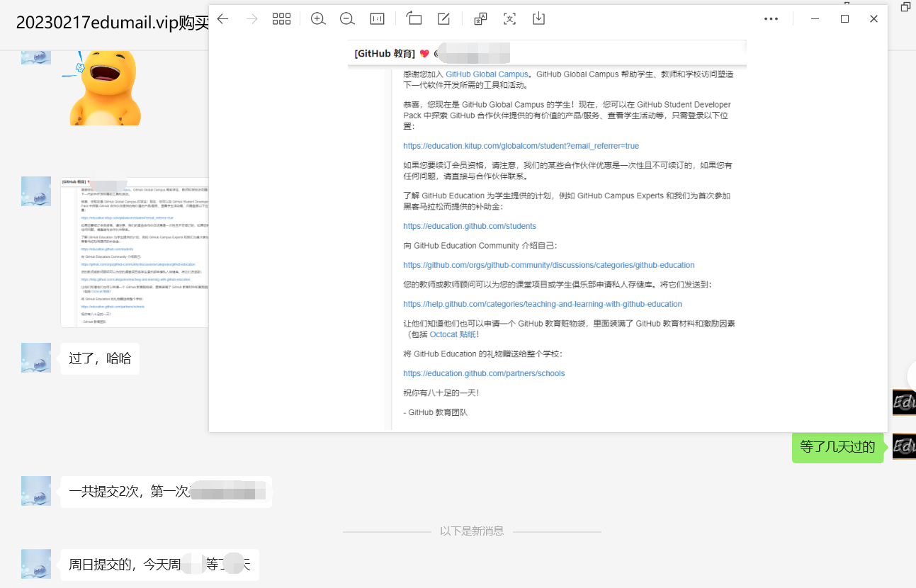916x588 pixels.
Task: Click avatar next to 过了,哈哈 message
Action: (x=36, y=358)
